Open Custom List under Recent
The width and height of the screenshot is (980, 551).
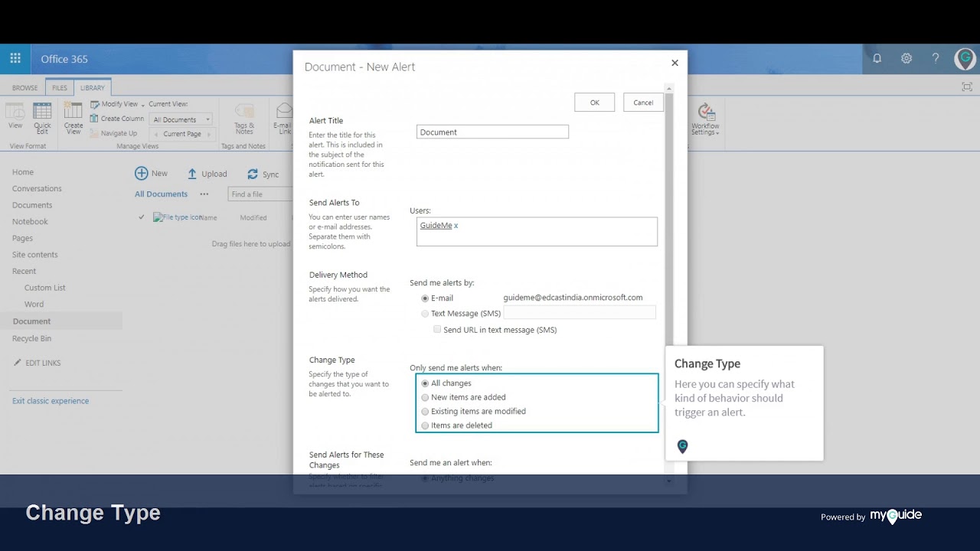point(45,288)
